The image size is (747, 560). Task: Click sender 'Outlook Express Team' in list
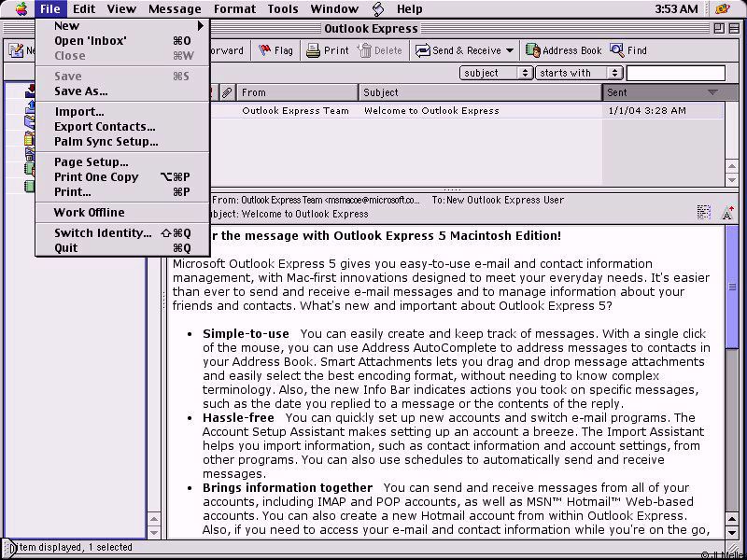click(295, 110)
